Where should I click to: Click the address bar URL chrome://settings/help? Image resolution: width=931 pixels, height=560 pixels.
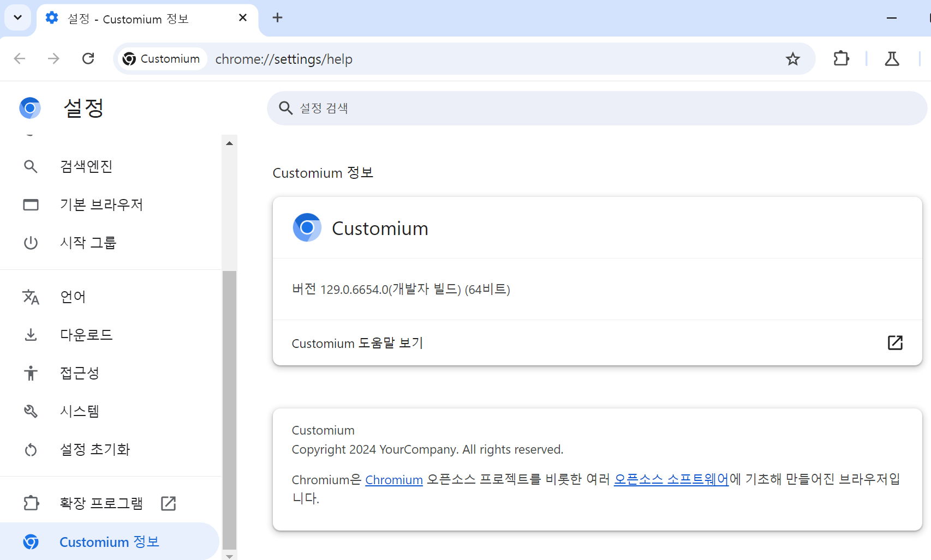pyautogui.click(x=284, y=59)
